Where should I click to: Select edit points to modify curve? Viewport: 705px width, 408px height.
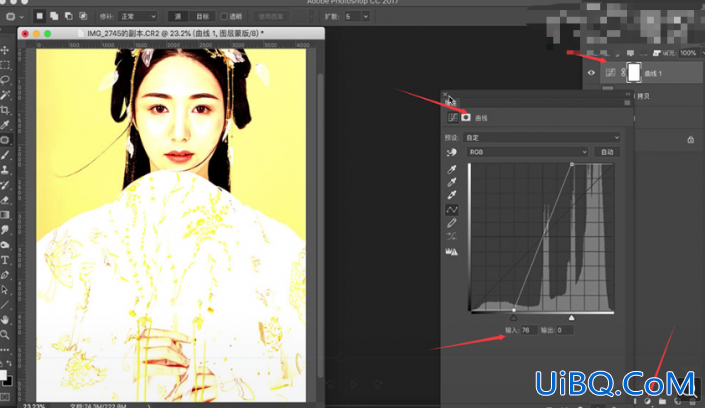pyautogui.click(x=452, y=210)
